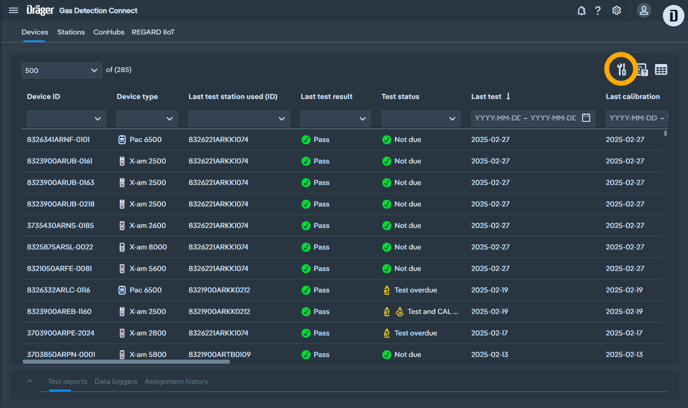
Task: Select device 8321050ARFE-0081
Action: pyautogui.click(x=59, y=268)
